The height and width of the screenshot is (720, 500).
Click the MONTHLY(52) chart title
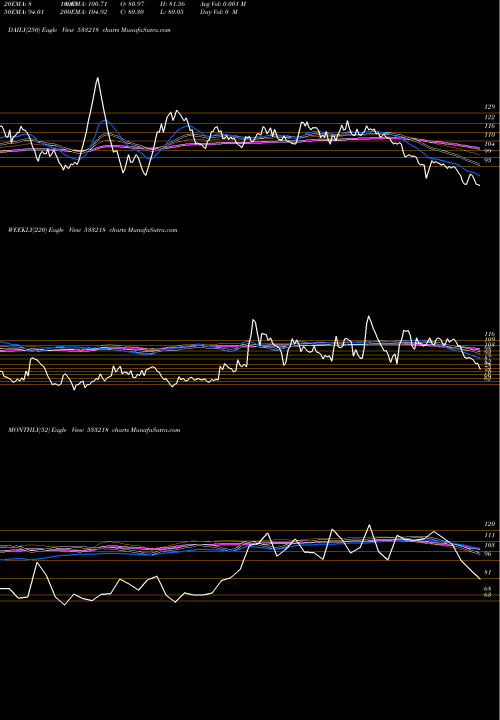[94, 430]
